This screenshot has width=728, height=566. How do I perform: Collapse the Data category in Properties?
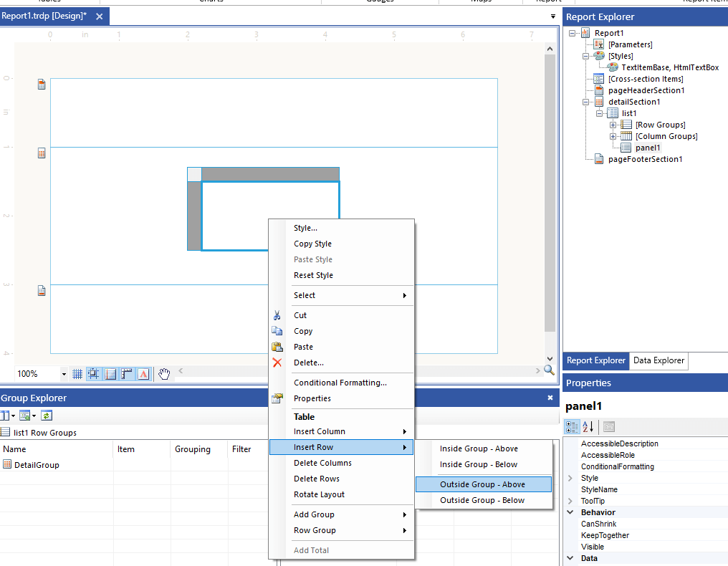tap(570, 558)
